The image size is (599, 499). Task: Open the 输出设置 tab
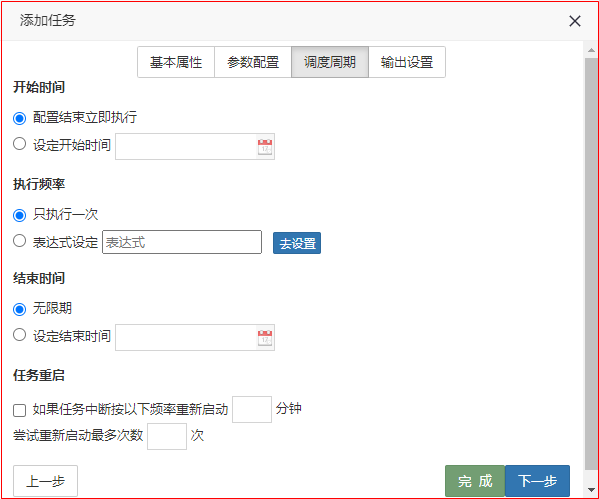click(407, 62)
